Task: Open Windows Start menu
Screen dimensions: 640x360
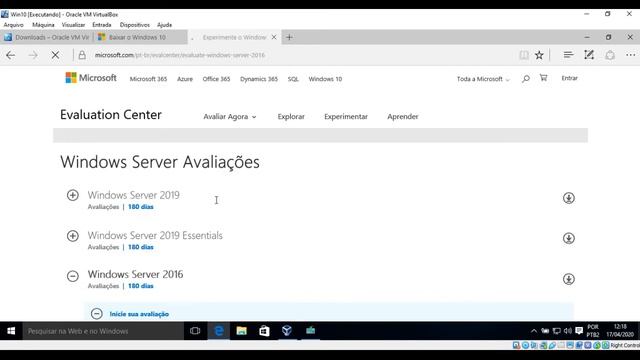Action: point(11,331)
